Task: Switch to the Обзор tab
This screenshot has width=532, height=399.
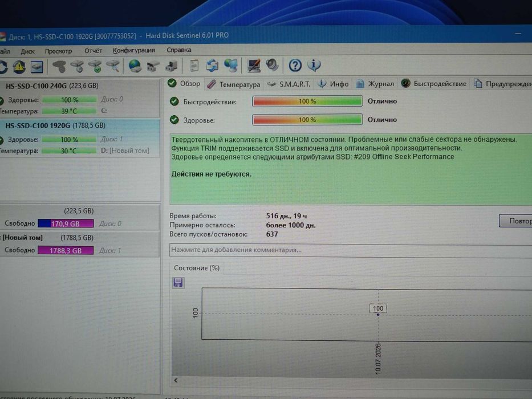Action: pyautogui.click(x=184, y=83)
